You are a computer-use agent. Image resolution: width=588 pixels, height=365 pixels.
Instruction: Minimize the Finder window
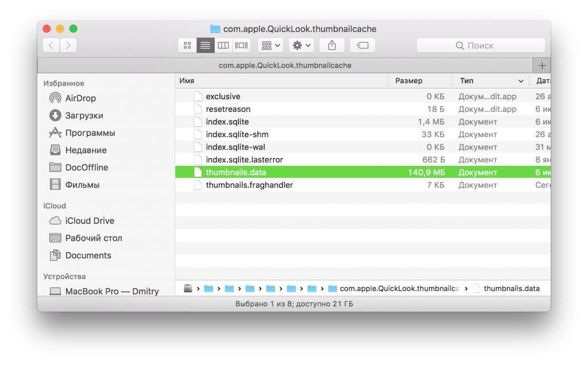(x=60, y=29)
